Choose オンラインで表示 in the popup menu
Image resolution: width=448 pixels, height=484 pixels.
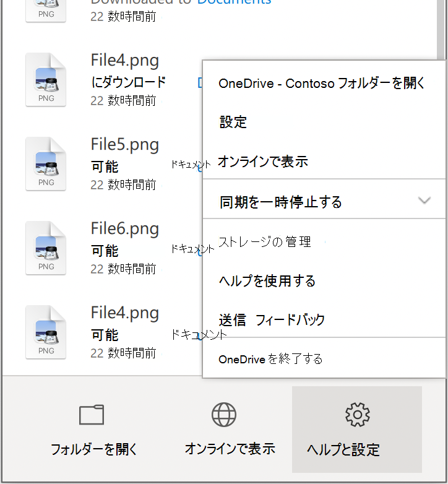click(324, 161)
